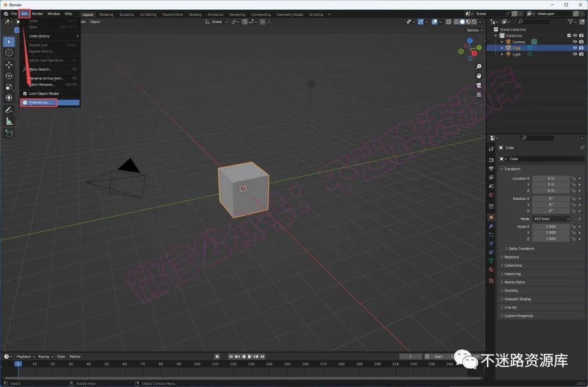Lock Scale X value

click(573, 226)
